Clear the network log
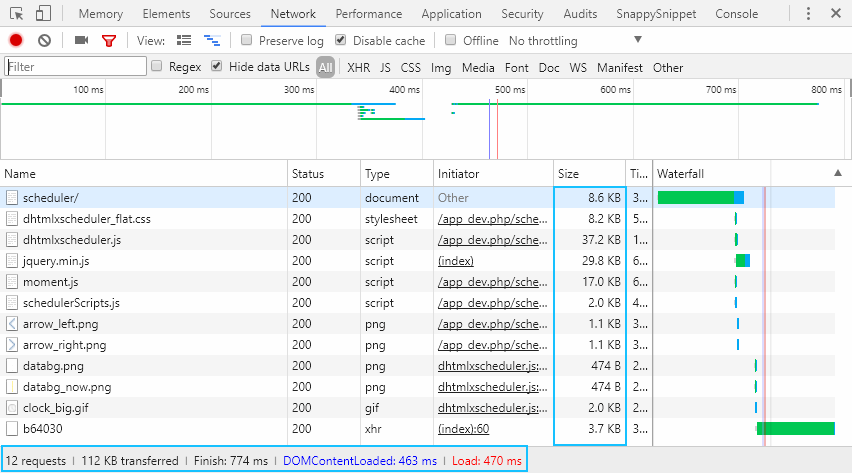The height and width of the screenshot is (473, 852). (45, 40)
